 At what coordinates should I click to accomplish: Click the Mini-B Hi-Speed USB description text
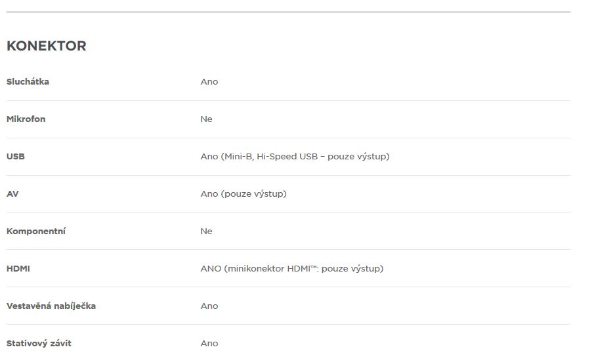coord(295,156)
